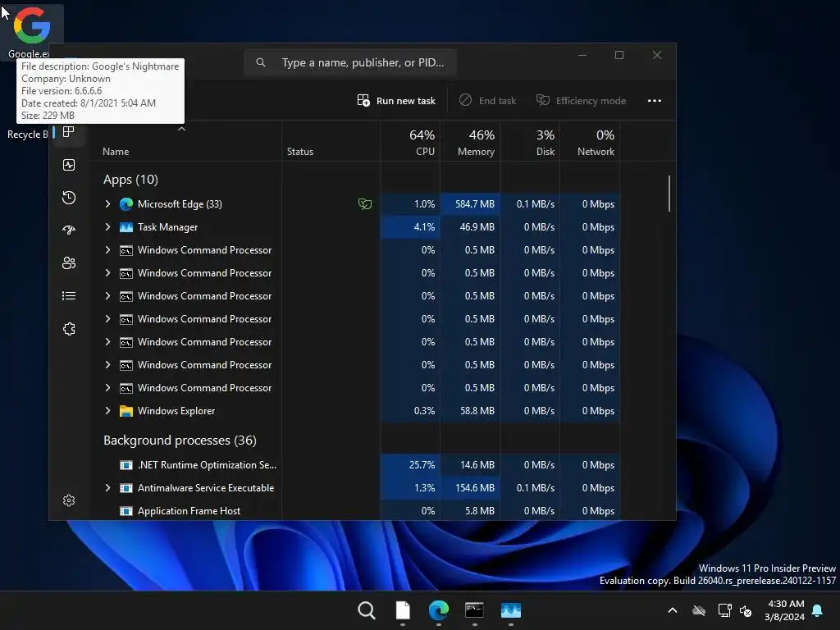This screenshot has width=840, height=630.
Task: Sort by the CPU column header
Action: [x=410, y=142]
